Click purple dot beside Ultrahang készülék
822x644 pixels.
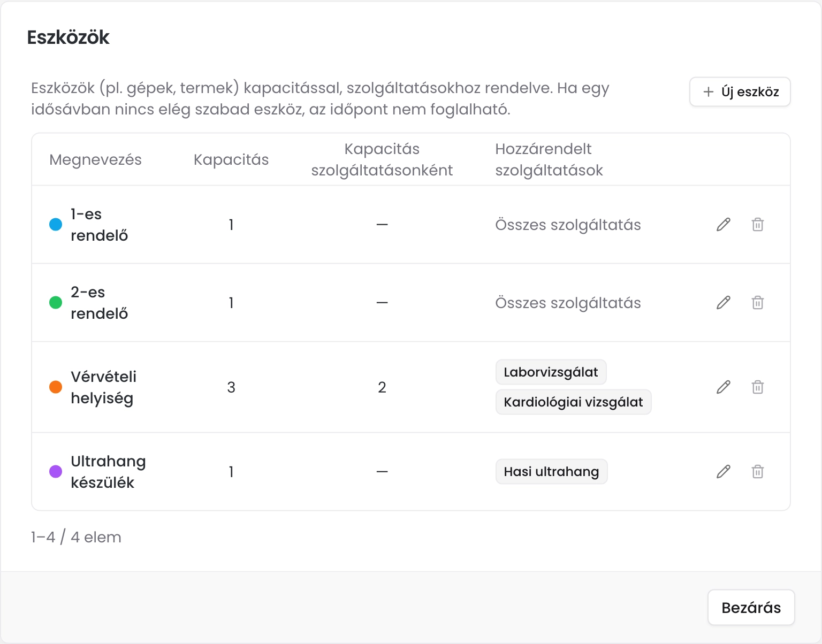pyautogui.click(x=56, y=472)
